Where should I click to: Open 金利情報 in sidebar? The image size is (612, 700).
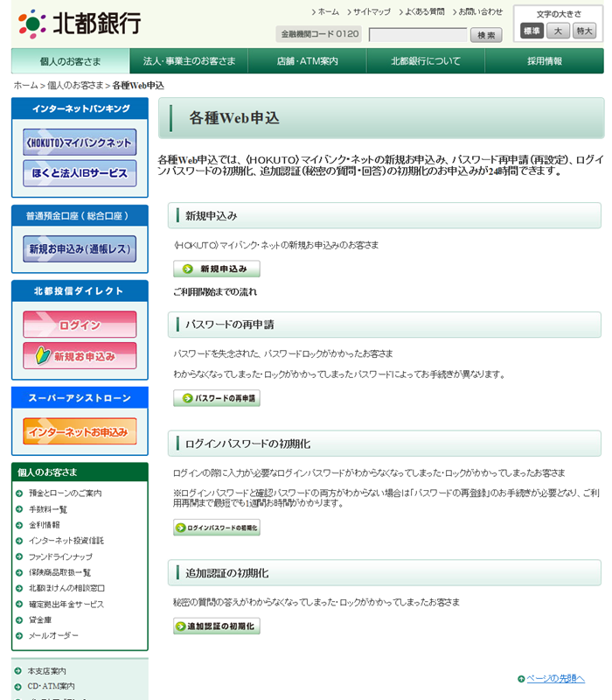coord(45,525)
